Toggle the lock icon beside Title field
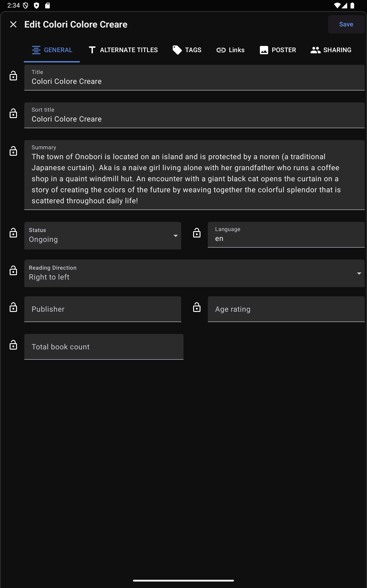 (x=13, y=76)
